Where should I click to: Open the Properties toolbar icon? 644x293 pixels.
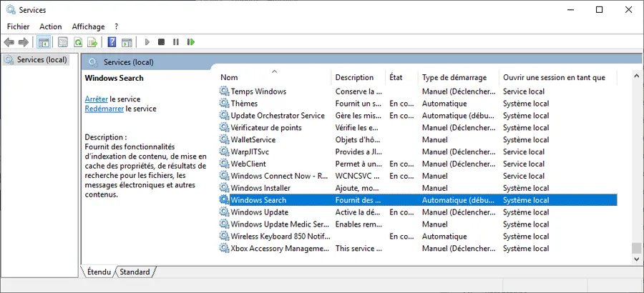click(63, 42)
